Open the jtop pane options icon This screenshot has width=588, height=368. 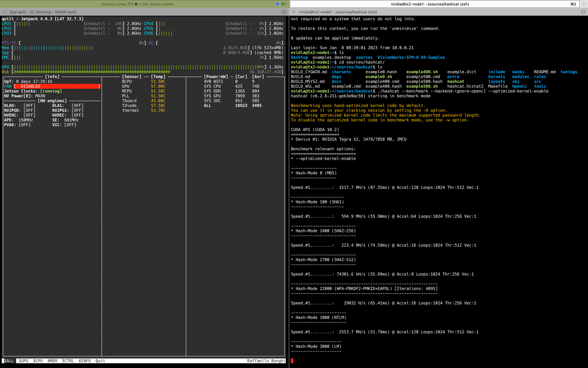[284, 12]
